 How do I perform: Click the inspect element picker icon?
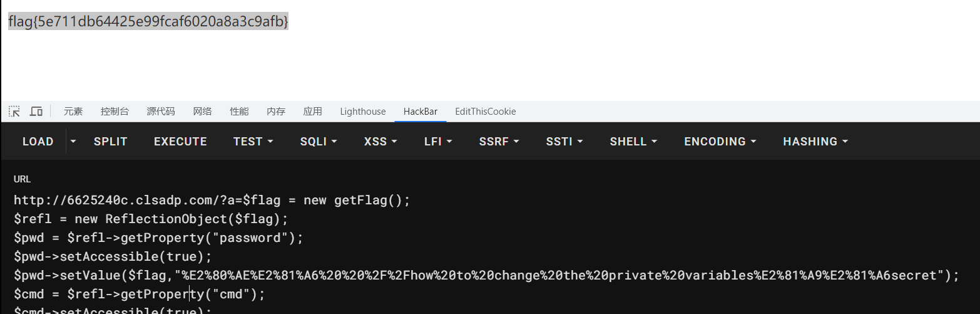[14, 112]
